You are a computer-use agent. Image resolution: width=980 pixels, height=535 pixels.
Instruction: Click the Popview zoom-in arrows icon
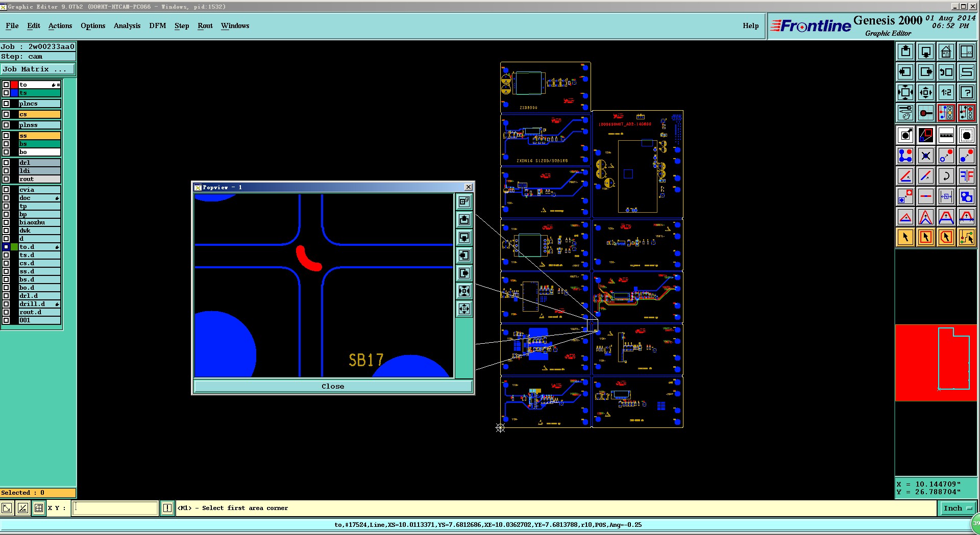point(464,291)
